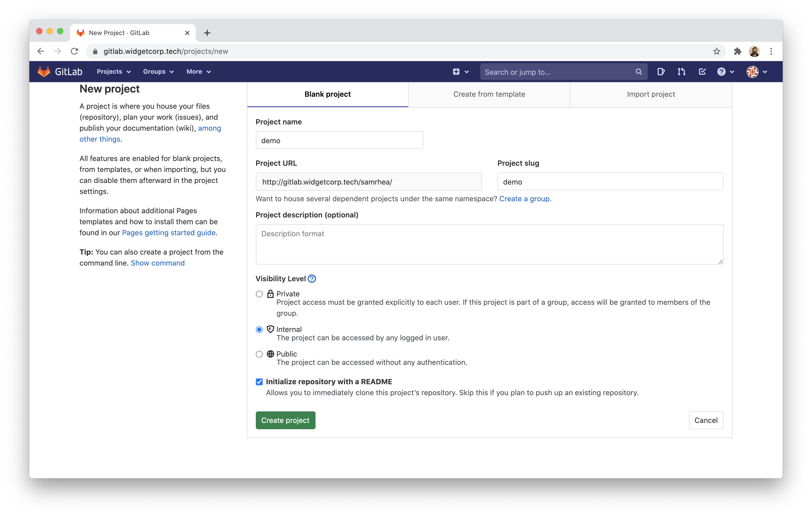Image resolution: width=812 pixels, height=517 pixels.
Task: Click the Project description text area
Action: 489,244
